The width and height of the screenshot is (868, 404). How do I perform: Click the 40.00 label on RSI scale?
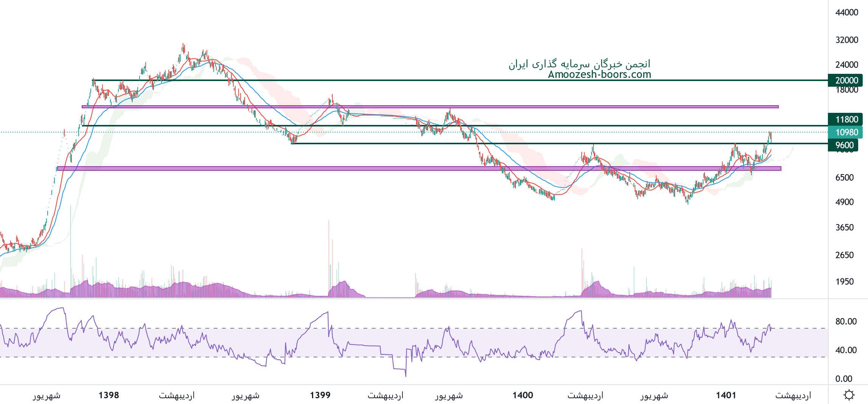click(x=846, y=350)
